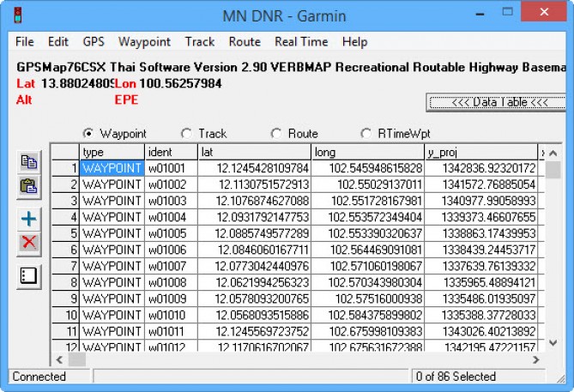Select the Track radio button

(186, 133)
